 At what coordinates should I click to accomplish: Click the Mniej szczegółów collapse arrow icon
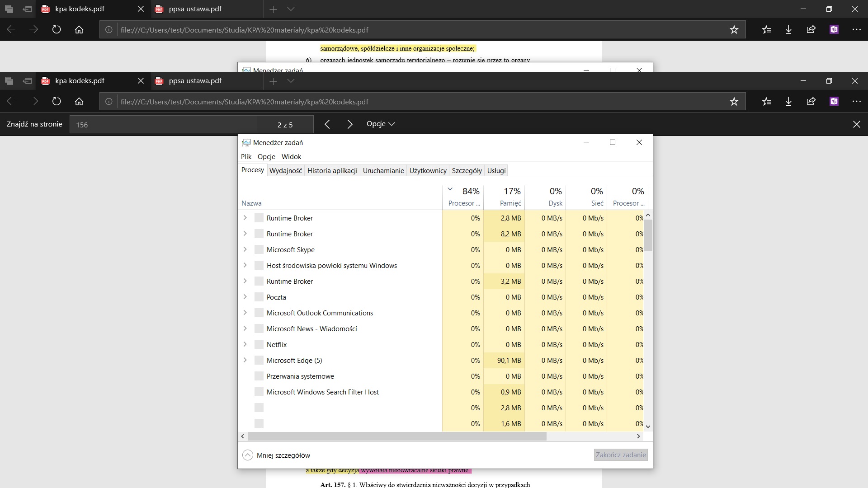(247, 455)
